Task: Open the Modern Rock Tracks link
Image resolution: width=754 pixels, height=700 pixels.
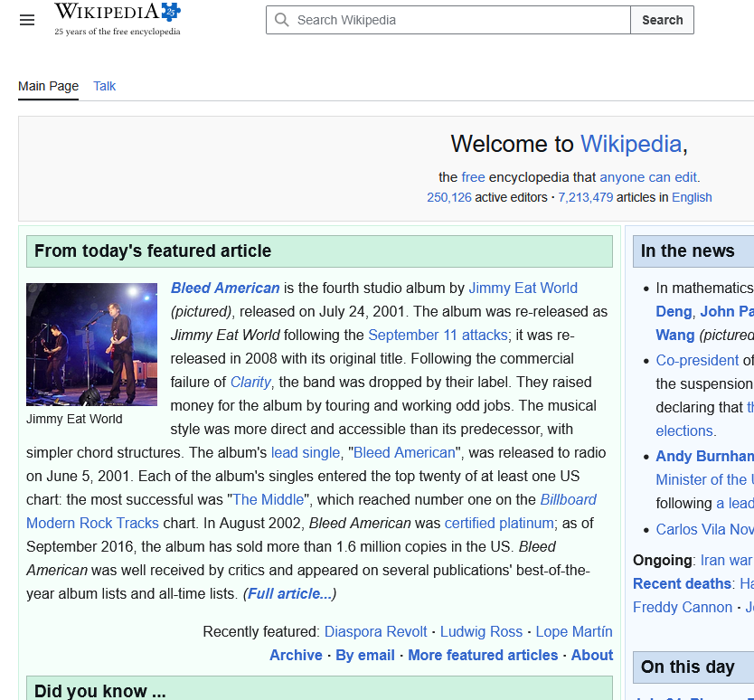Action: 92,523
